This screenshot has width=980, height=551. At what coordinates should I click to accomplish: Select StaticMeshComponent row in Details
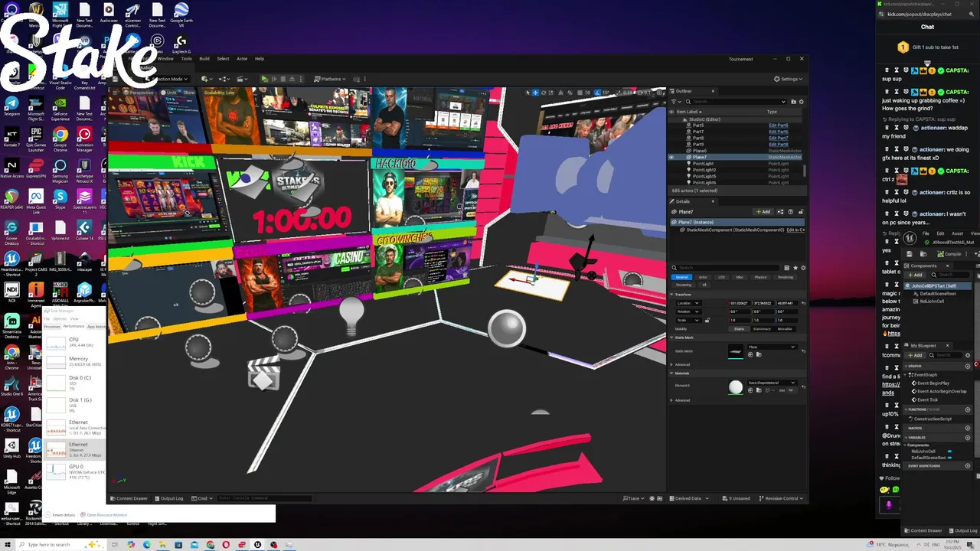click(x=735, y=230)
